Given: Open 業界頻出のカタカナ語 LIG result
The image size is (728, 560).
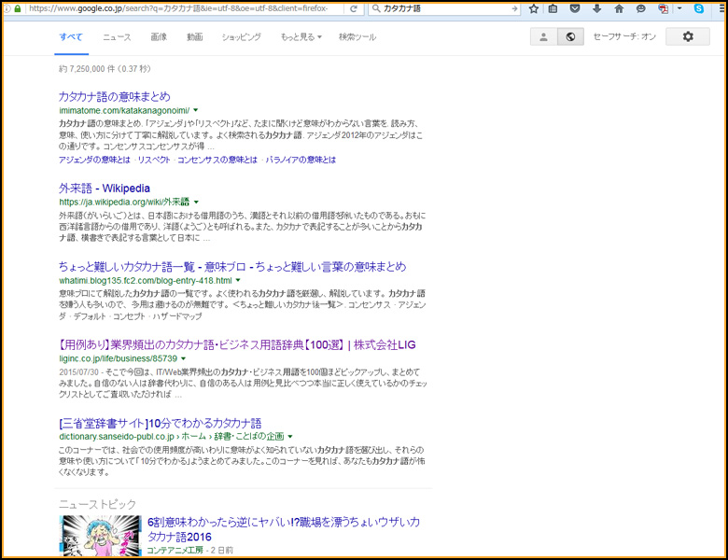Looking at the screenshot, I should click(237, 344).
